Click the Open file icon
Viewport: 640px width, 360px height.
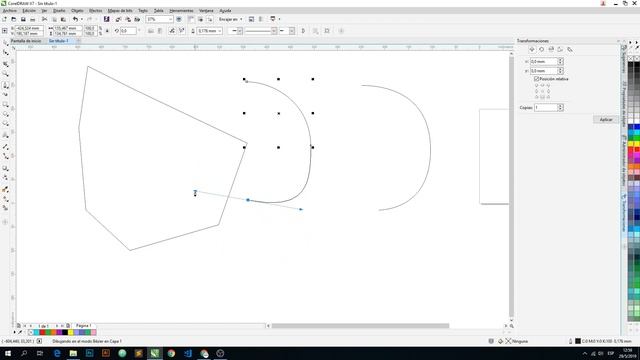point(14,19)
